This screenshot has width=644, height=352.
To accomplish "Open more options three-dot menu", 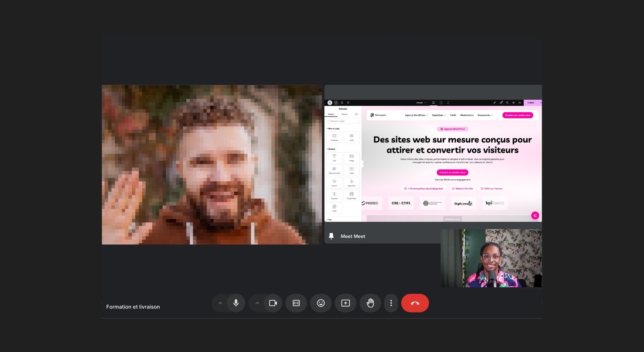I will coord(391,303).
